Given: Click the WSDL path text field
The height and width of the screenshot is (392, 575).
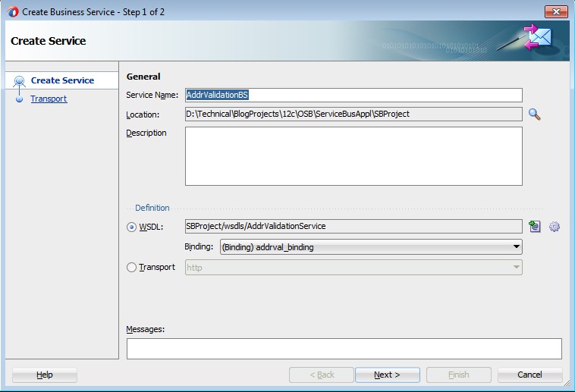Looking at the screenshot, I should pos(353,226).
